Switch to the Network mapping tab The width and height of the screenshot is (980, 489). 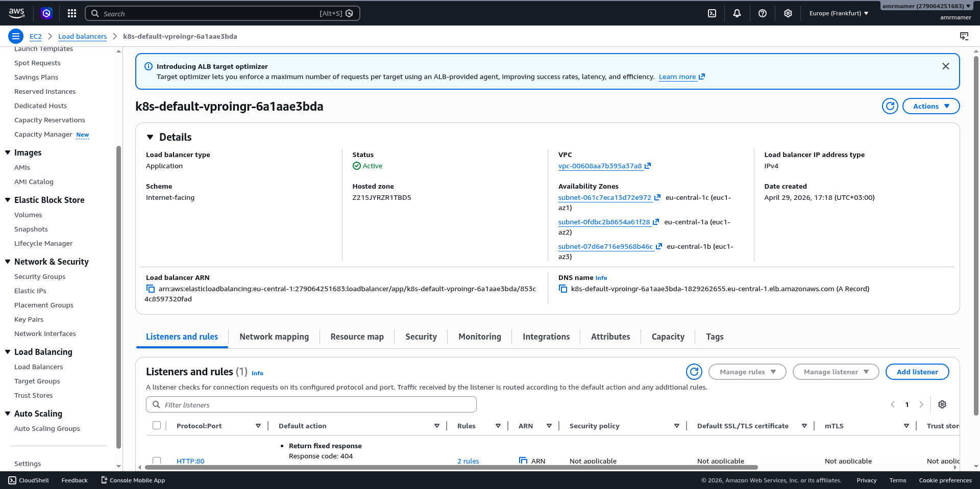[274, 337]
